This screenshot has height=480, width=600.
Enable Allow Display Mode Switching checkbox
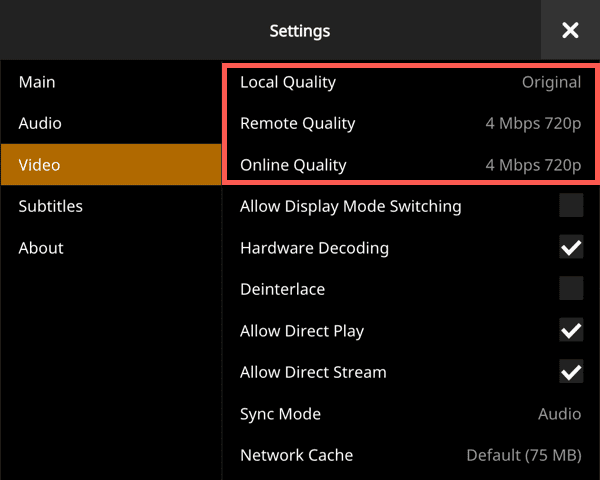tap(571, 206)
